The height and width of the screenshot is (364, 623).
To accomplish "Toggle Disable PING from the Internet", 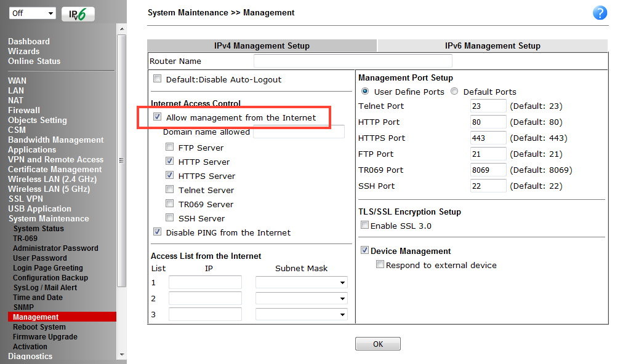I will [158, 232].
